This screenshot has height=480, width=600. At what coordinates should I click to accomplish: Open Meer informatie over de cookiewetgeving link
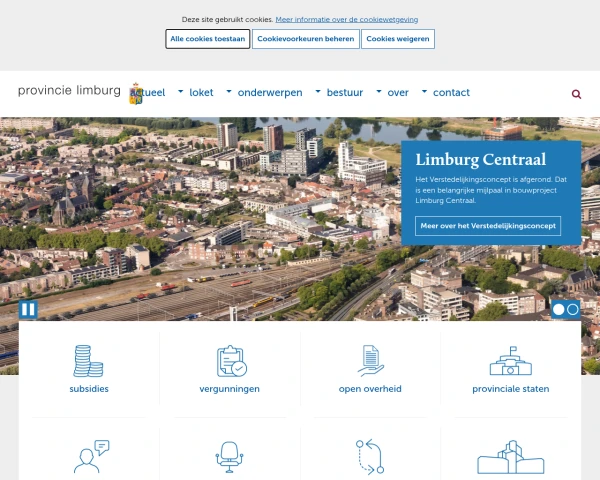(x=347, y=20)
